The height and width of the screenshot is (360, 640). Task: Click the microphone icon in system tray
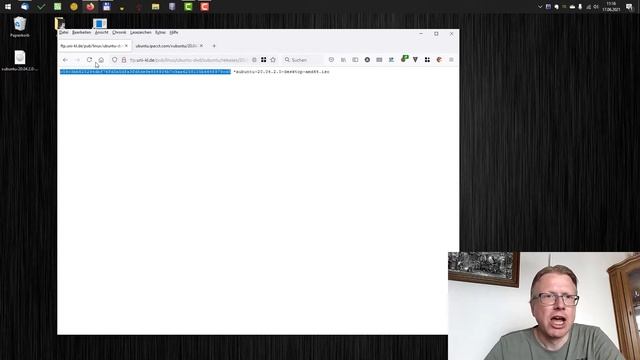pos(580,7)
